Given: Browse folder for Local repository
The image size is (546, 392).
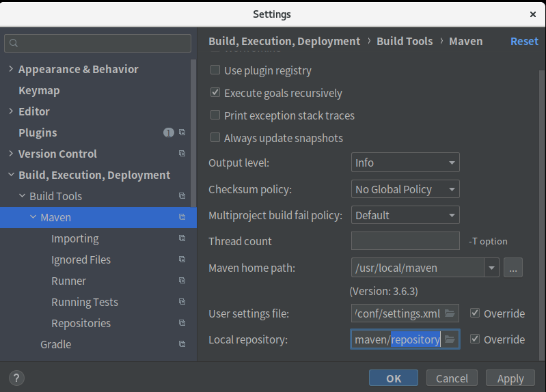Looking at the screenshot, I should tap(450, 339).
